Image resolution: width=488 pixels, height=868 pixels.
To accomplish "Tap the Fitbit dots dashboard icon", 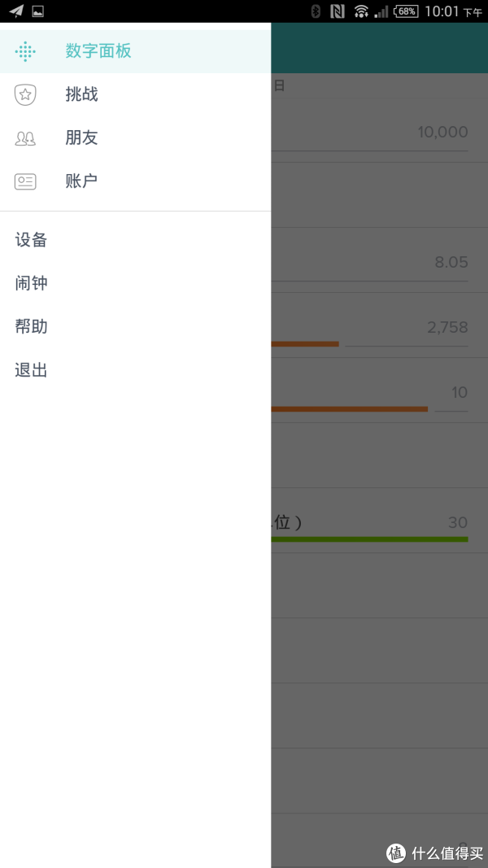I will pos(25,51).
